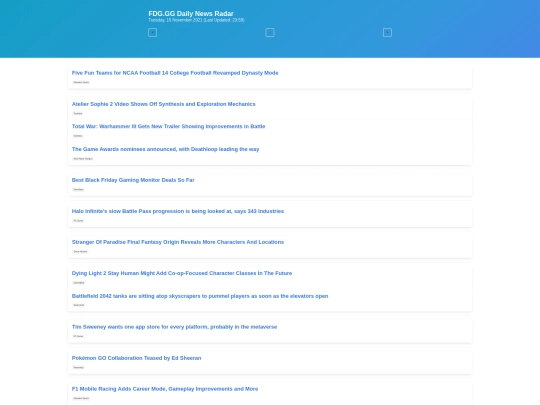Click the FDG.GG Daily News Radar title
This screenshot has height=405, width=540.
(x=191, y=13)
